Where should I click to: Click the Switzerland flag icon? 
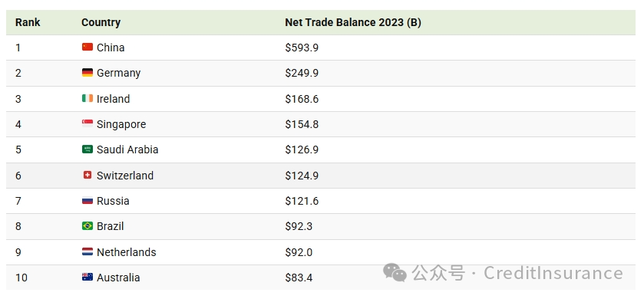[87, 175]
